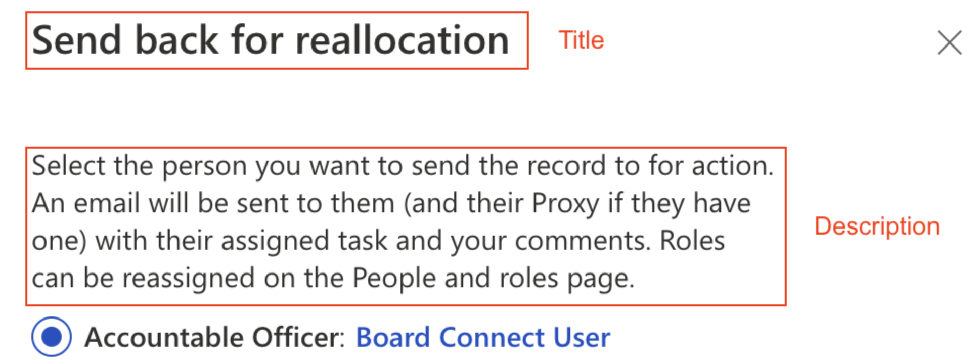The height and width of the screenshot is (364, 980).
Task: Click the word 'Officer:' beside the radio button
Action: point(298,338)
